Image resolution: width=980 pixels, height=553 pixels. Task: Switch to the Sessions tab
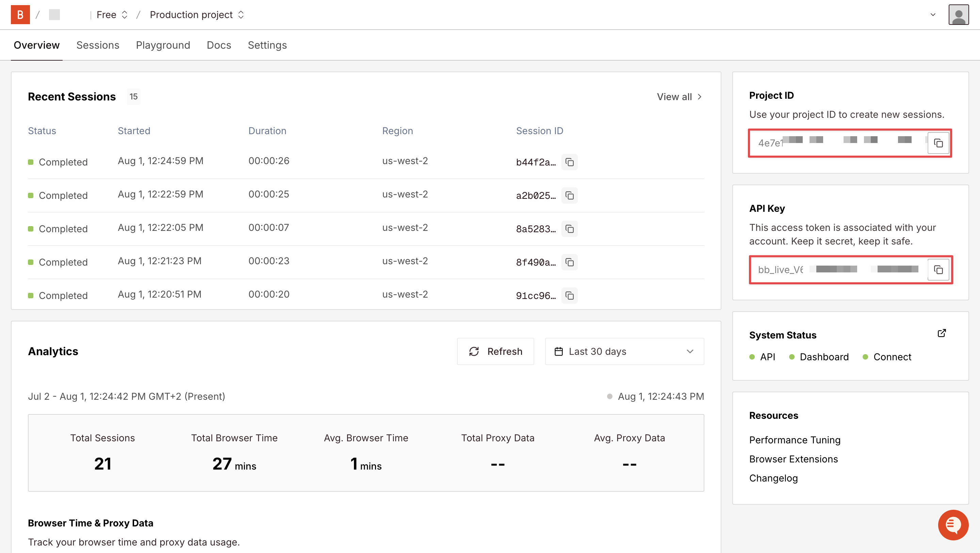pos(98,45)
